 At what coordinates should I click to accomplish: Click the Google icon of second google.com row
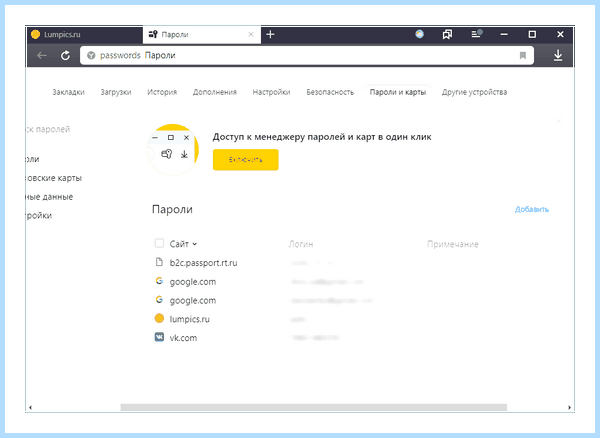coord(159,300)
